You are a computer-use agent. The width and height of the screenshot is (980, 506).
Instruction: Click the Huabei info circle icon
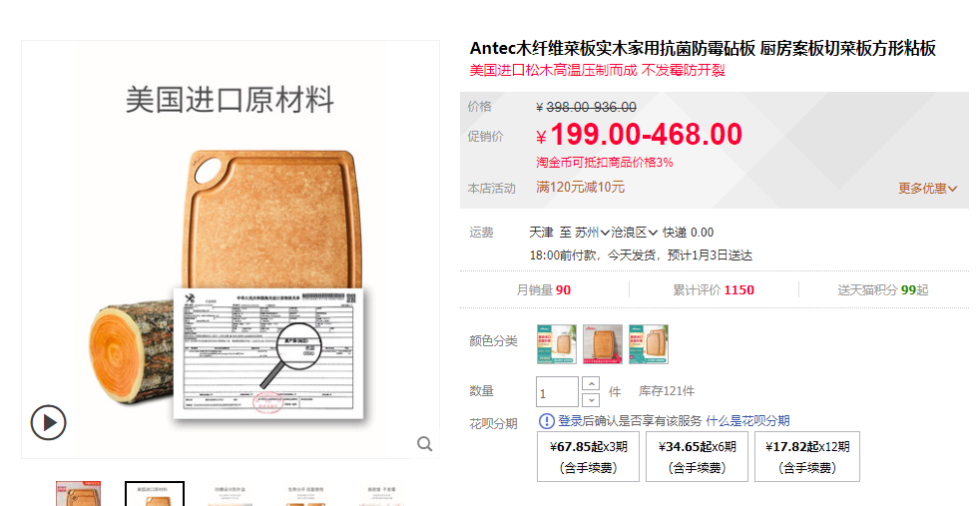(x=546, y=421)
